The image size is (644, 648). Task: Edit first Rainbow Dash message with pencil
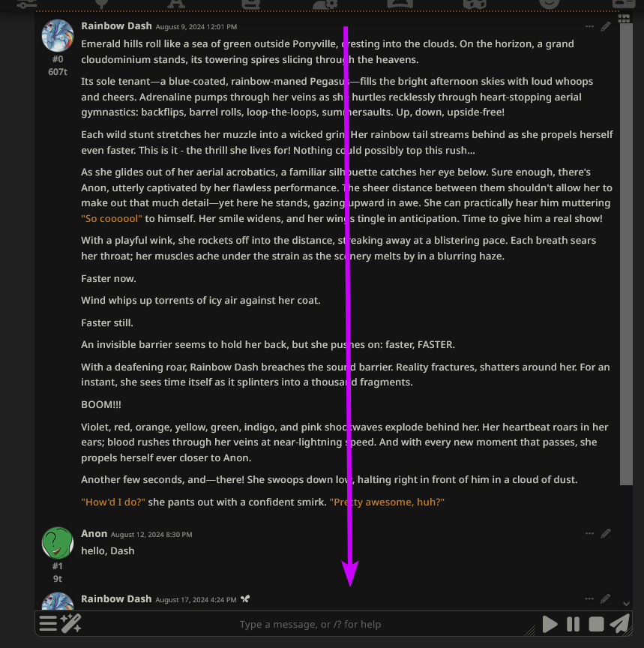click(x=606, y=27)
